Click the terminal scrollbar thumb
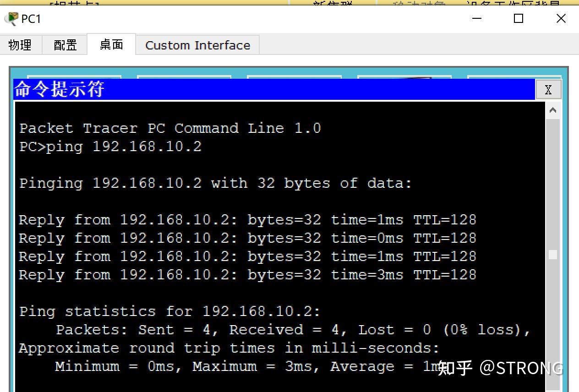The width and height of the screenshot is (579, 392). [x=553, y=255]
